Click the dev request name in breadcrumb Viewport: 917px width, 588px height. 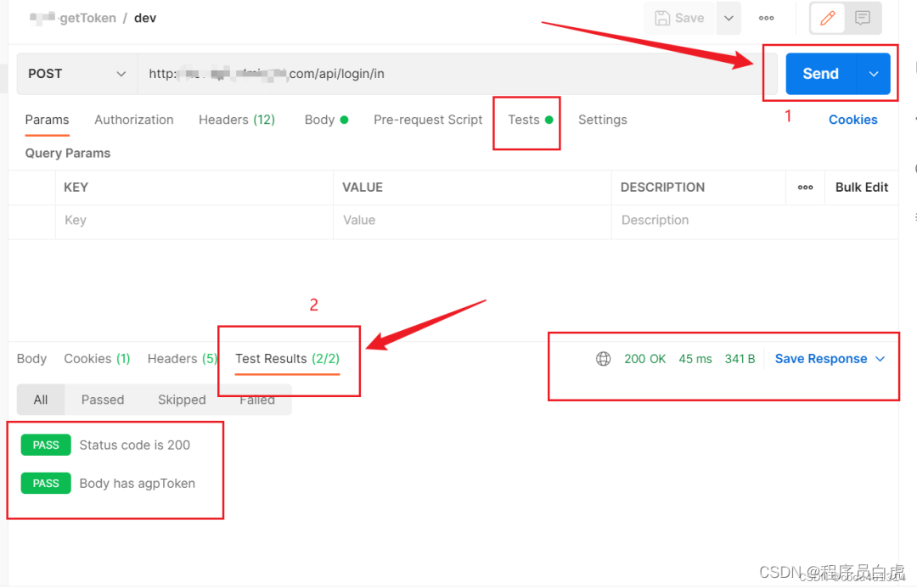click(x=145, y=18)
